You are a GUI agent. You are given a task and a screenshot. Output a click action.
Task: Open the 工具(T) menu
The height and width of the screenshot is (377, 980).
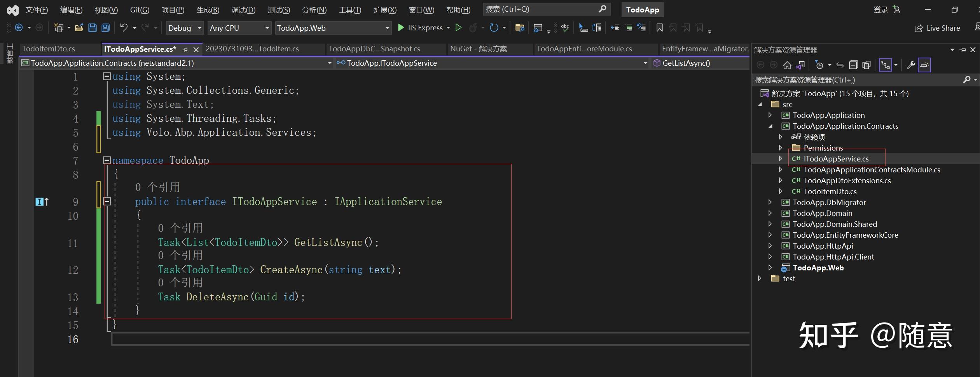pyautogui.click(x=350, y=10)
